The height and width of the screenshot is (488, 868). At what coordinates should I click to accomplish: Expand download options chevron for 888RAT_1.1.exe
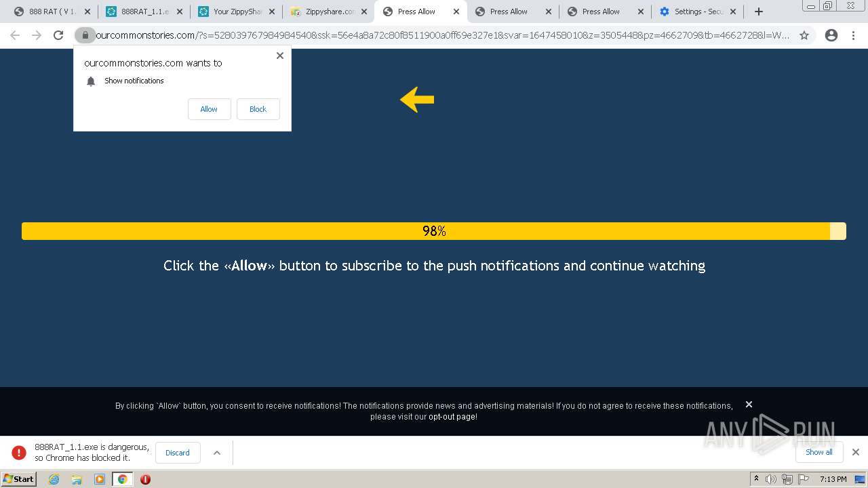click(217, 453)
